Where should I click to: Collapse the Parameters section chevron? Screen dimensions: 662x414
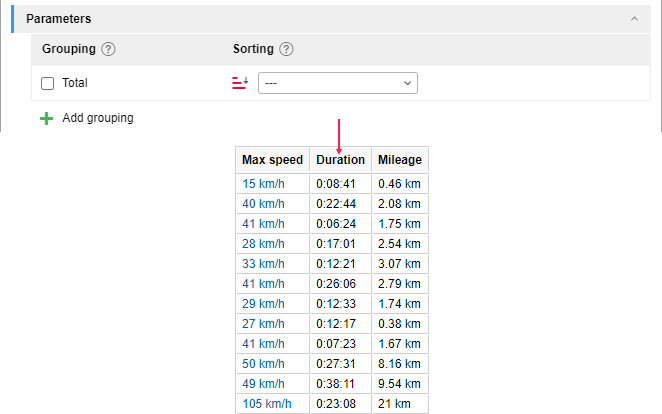tap(634, 19)
